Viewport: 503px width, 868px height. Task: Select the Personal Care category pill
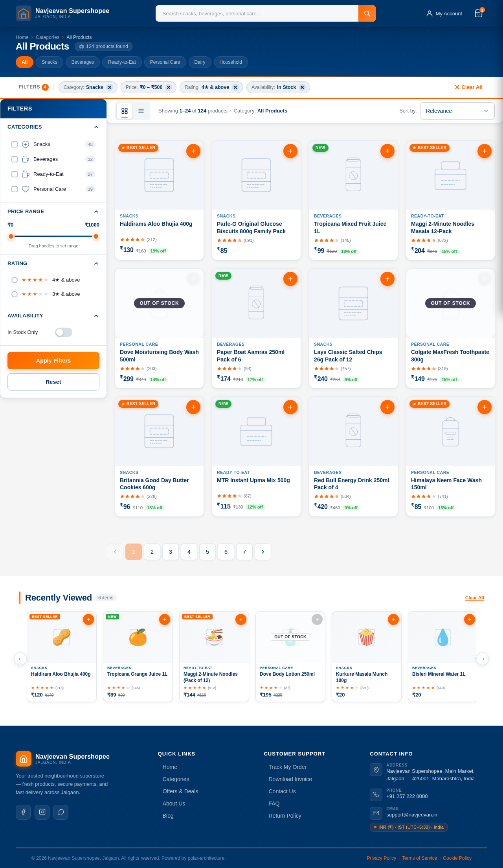click(x=165, y=62)
